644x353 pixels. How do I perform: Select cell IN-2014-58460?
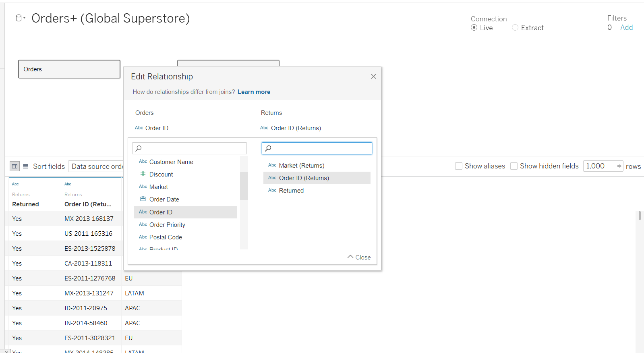[x=91, y=323]
